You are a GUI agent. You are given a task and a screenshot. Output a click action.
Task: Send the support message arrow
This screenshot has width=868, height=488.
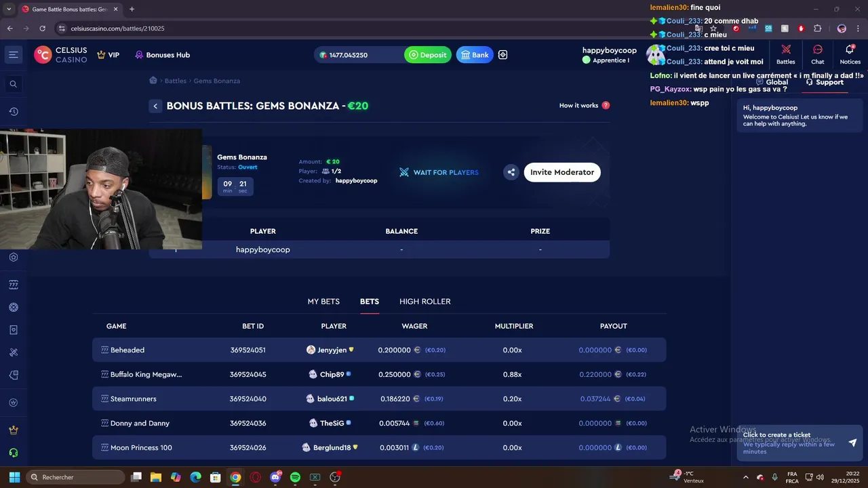click(x=852, y=443)
